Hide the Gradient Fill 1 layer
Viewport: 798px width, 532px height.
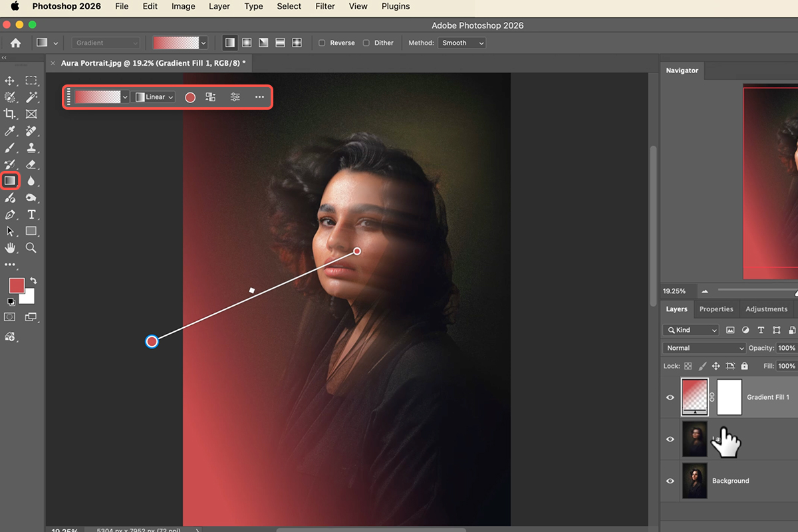coord(670,397)
